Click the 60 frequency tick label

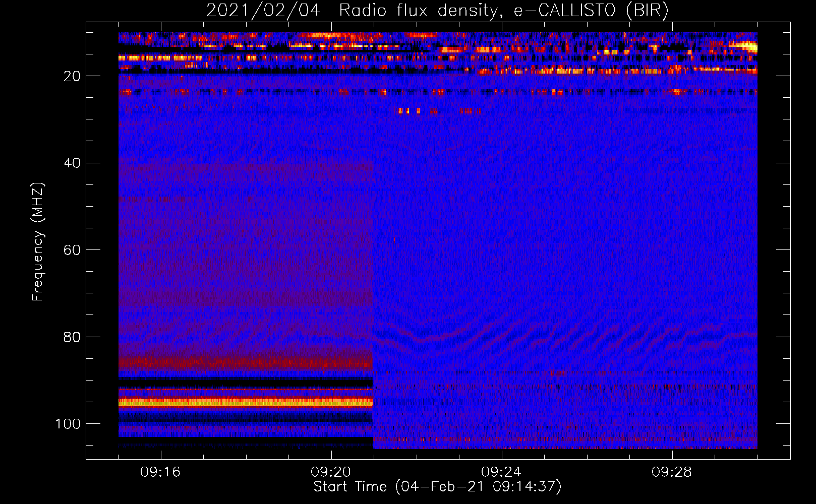click(x=72, y=250)
